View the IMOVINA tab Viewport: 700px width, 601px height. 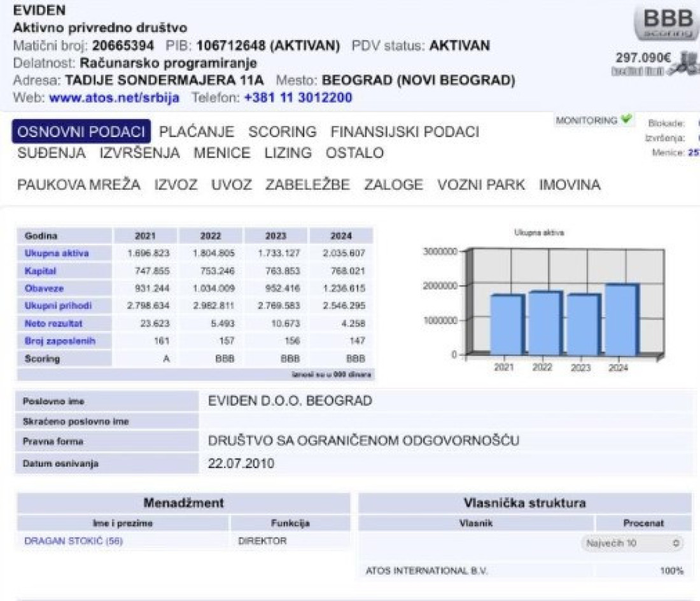[x=570, y=185]
